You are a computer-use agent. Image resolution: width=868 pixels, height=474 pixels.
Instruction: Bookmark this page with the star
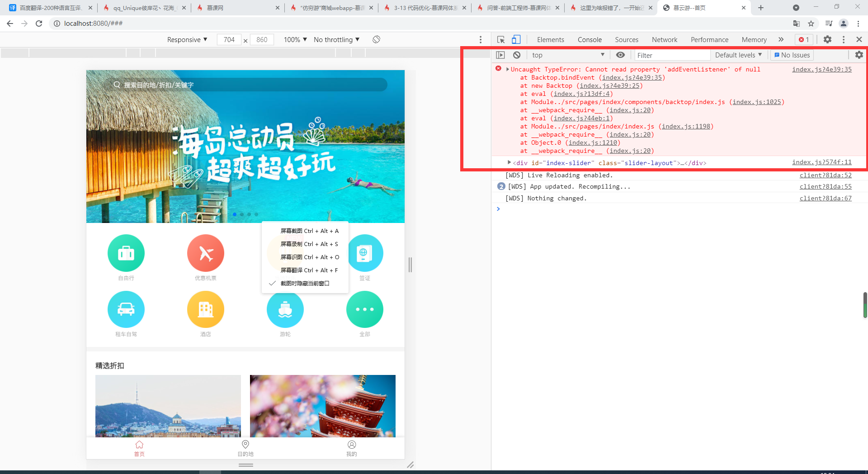[811, 24]
